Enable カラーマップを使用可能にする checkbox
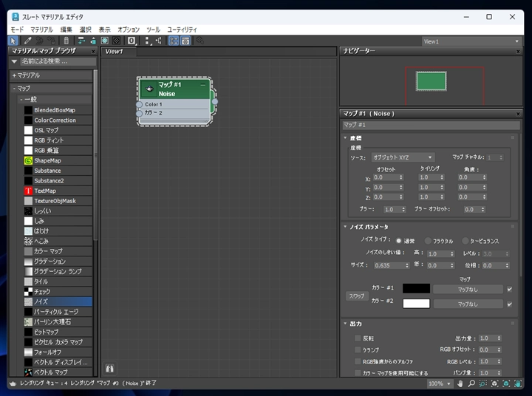Image resolution: width=532 pixels, height=396 pixels. pos(358,373)
